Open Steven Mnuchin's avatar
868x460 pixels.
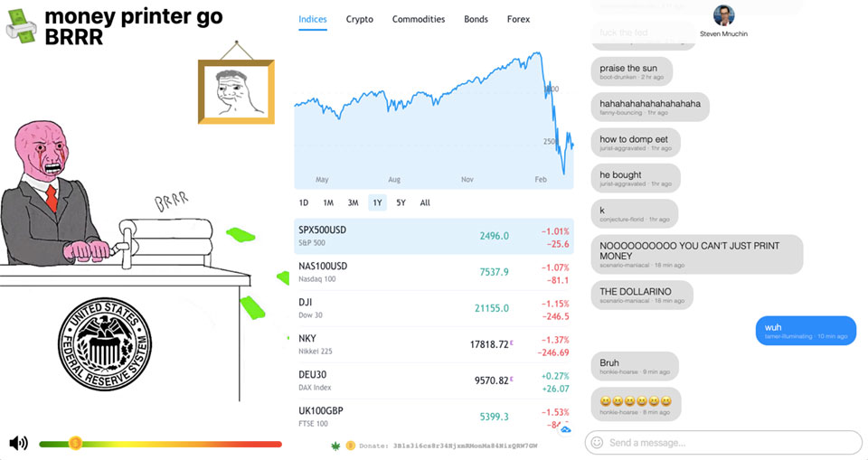pos(723,16)
